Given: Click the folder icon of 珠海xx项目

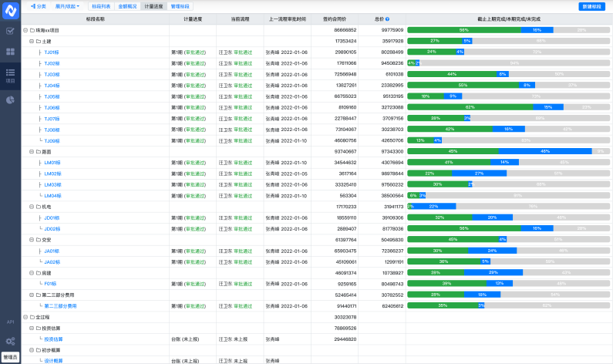Looking at the screenshot, I should 32,30.
